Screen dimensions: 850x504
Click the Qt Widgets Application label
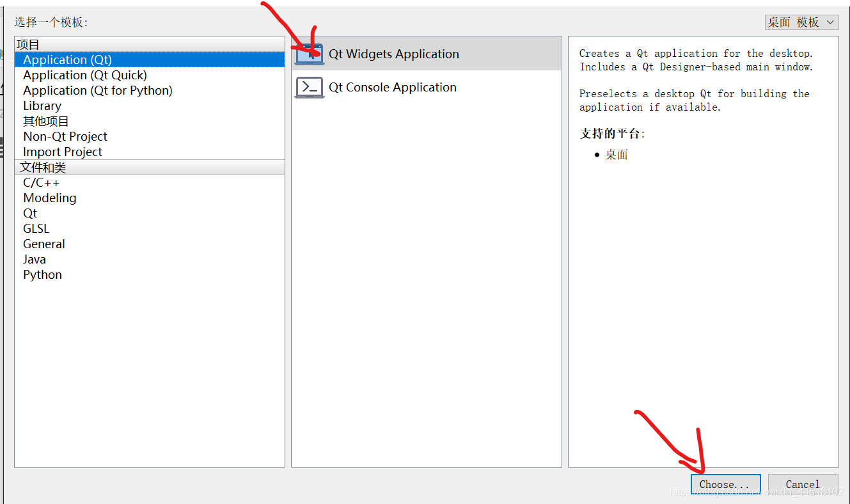pos(394,54)
